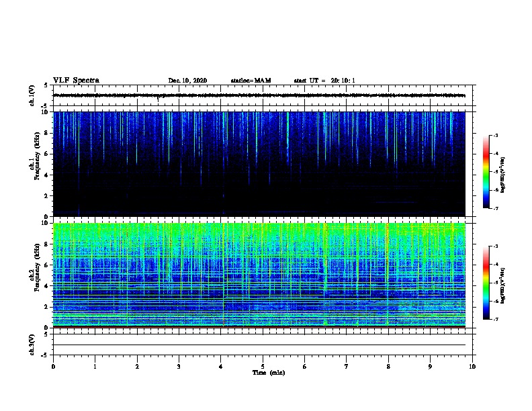532x411 pixels.
Task: Click the ch.3 flat voltage line
Action: [259, 345]
